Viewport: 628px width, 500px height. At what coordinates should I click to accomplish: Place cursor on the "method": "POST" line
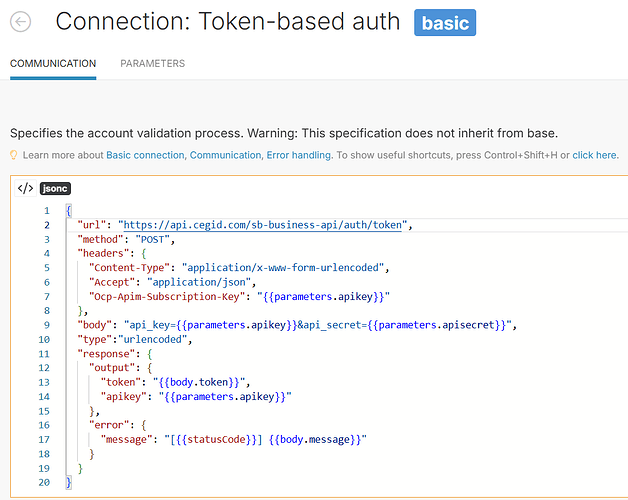[126, 240]
